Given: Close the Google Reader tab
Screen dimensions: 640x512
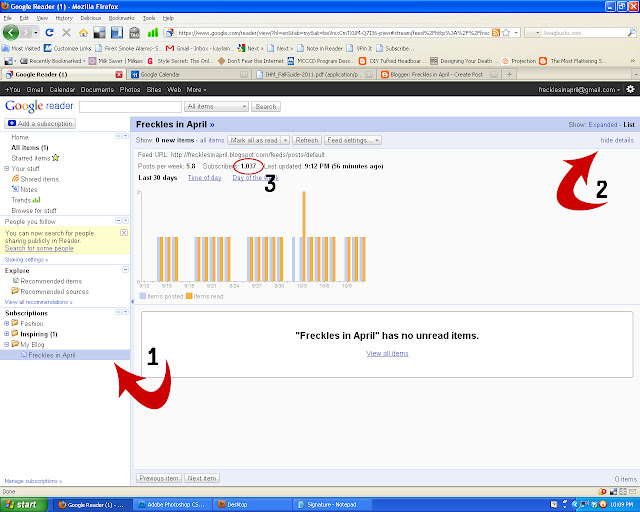Looking at the screenshot, I should click(x=119, y=74).
